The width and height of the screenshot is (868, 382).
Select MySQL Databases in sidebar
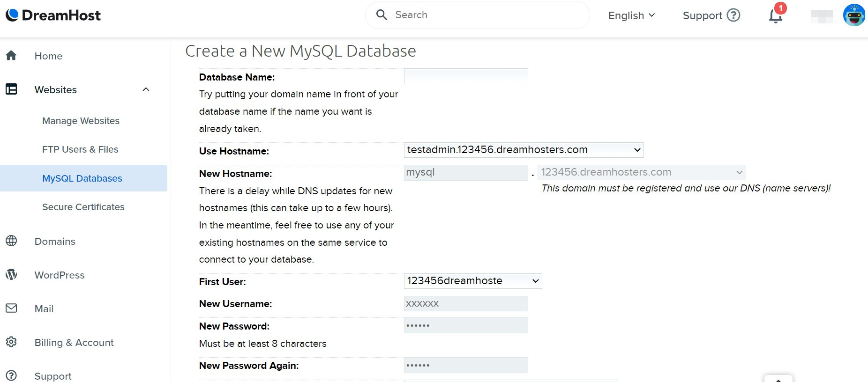pos(82,178)
